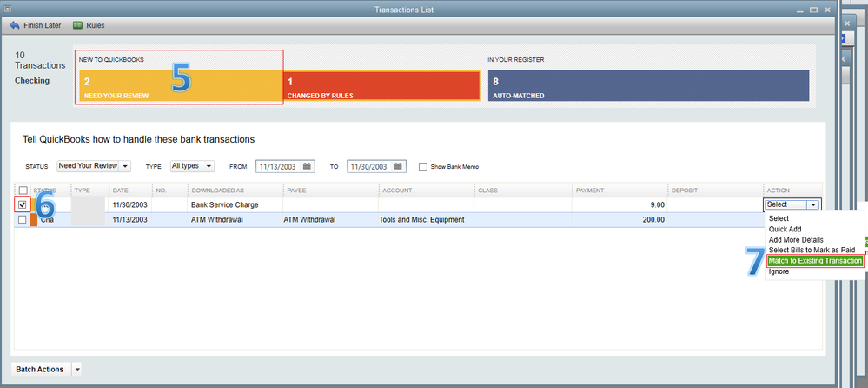The height and width of the screenshot is (388, 868).
Task: Open the Rules toolbar button
Action: pyautogui.click(x=89, y=25)
